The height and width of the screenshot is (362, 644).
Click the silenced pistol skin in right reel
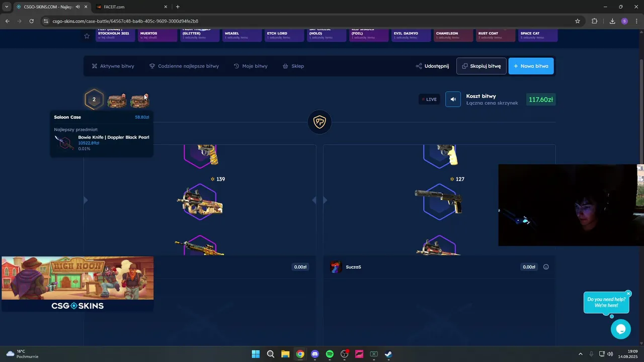tap(439, 201)
